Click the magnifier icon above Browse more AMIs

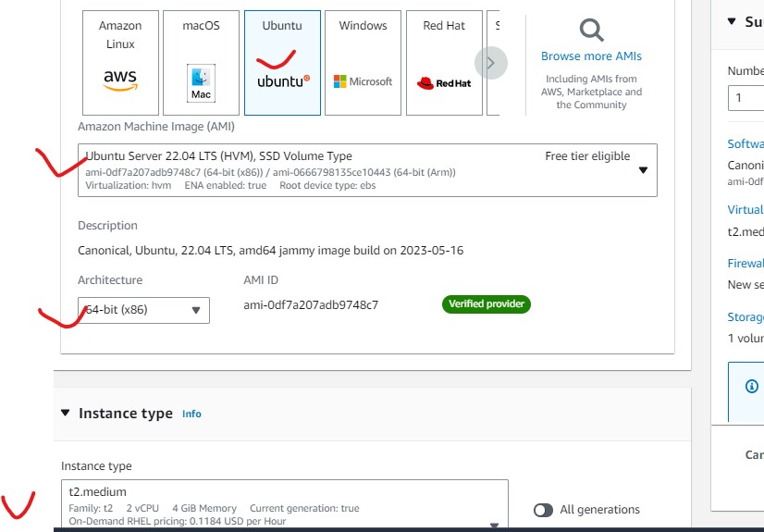(591, 30)
